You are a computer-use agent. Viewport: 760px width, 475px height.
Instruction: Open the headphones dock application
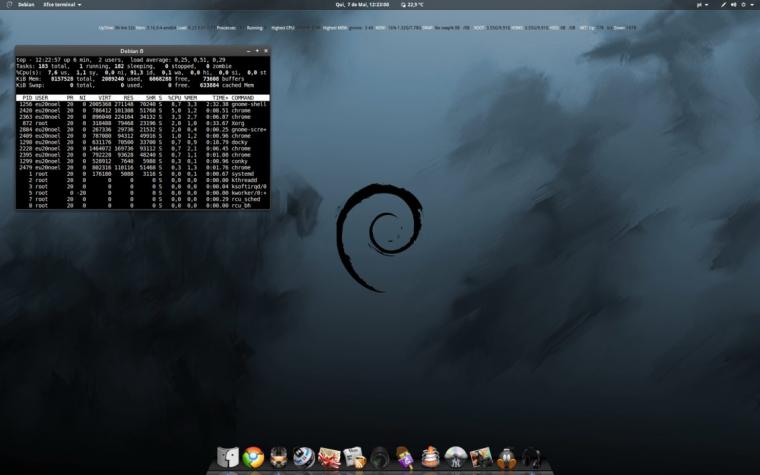(532, 458)
